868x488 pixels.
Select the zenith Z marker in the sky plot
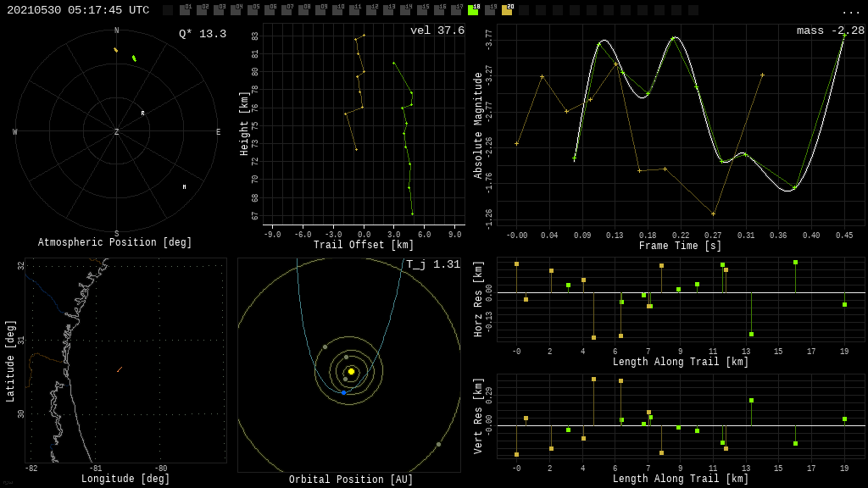tap(117, 132)
